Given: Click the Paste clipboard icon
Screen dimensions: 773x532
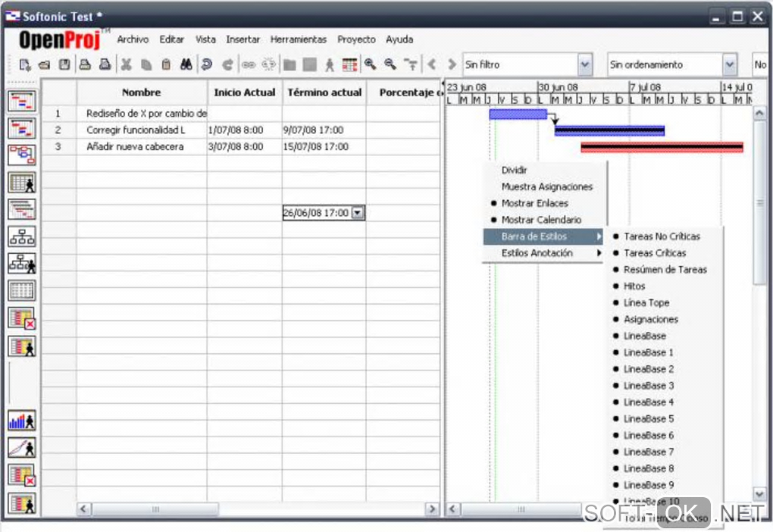Looking at the screenshot, I should (166, 64).
